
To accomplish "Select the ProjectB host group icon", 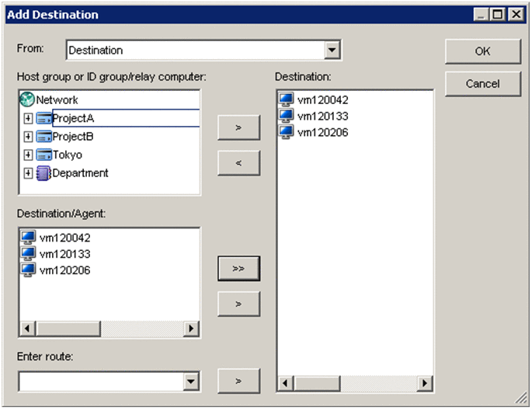I will click(43, 137).
